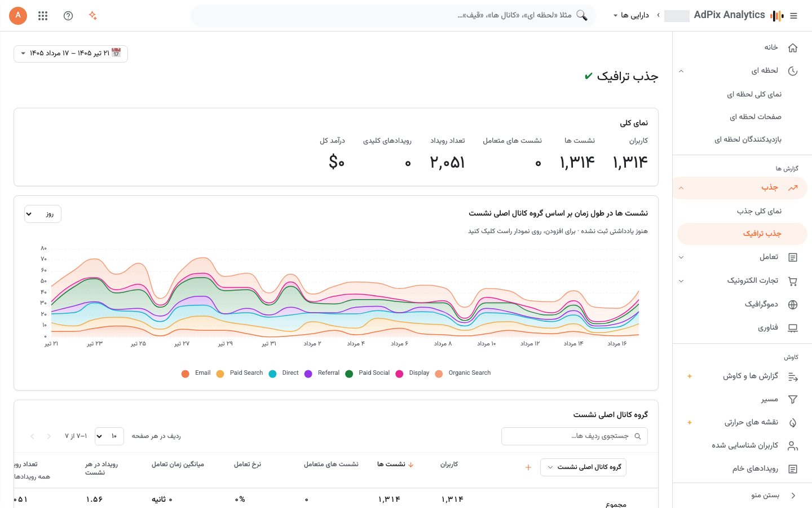
Task: Click the flame icon beside نقشه های حرارتی
Action: click(793, 422)
